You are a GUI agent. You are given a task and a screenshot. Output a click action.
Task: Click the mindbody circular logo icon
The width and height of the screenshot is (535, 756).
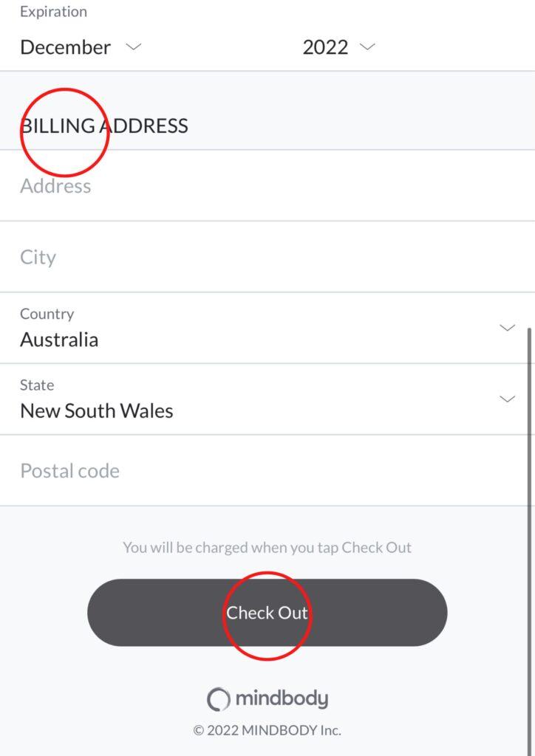coord(218,699)
